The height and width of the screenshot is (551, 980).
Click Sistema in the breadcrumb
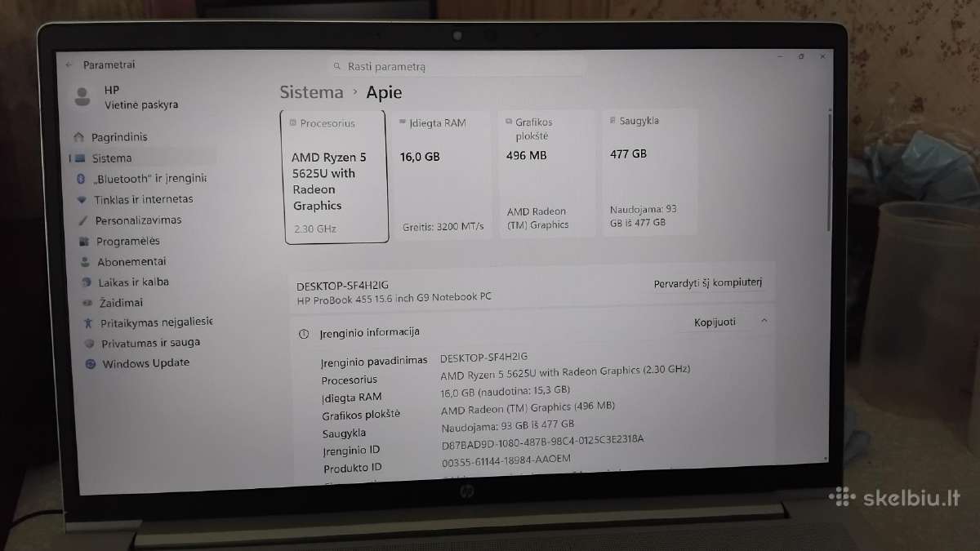pyautogui.click(x=311, y=92)
